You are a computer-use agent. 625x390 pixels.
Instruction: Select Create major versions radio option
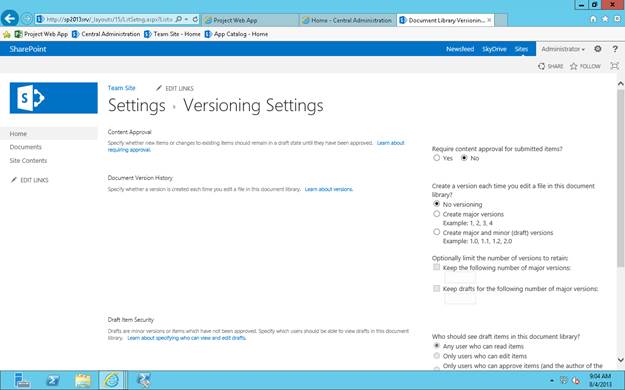[436, 214]
